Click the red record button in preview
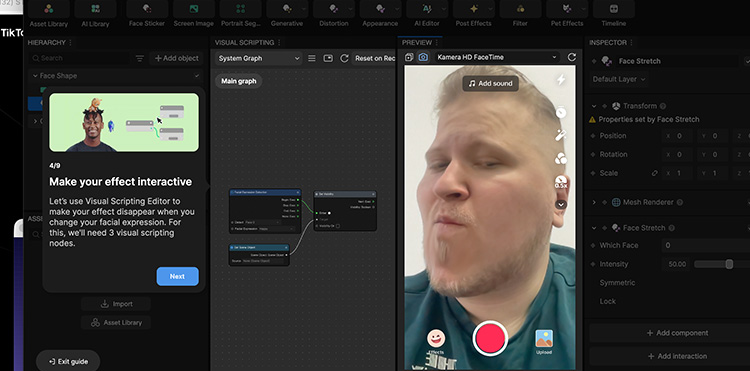 pyautogui.click(x=490, y=338)
